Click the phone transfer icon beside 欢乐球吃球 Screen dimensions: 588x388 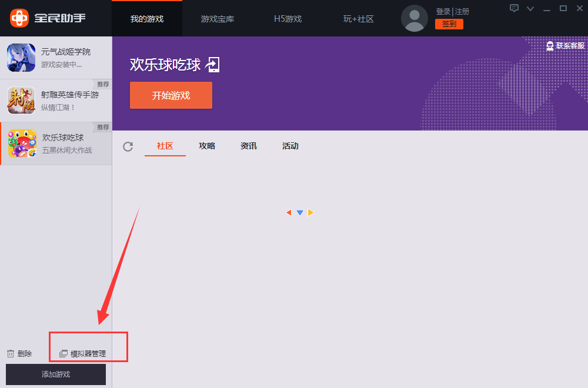click(x=213, y=65)
